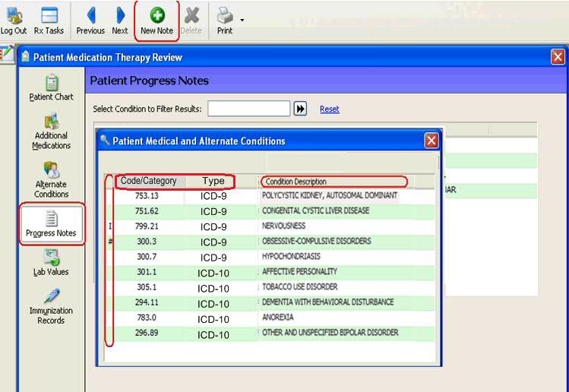
Task: Create a New Note
Action: click(157, 16)
